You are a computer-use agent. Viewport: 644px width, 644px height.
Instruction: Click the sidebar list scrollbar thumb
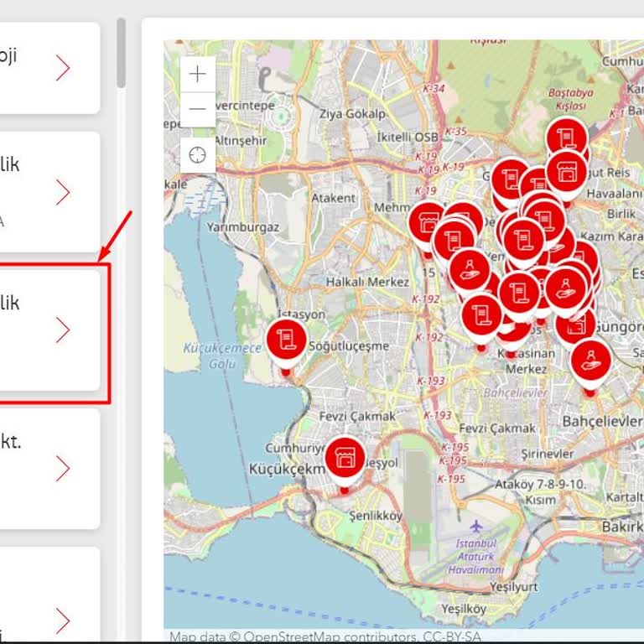click(x=121, y=53)
